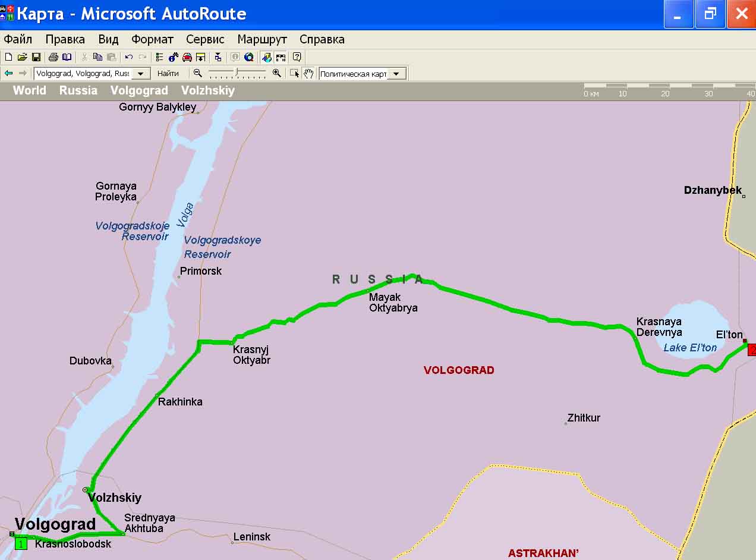Click the zoom level slider

[x=237, y=73]
